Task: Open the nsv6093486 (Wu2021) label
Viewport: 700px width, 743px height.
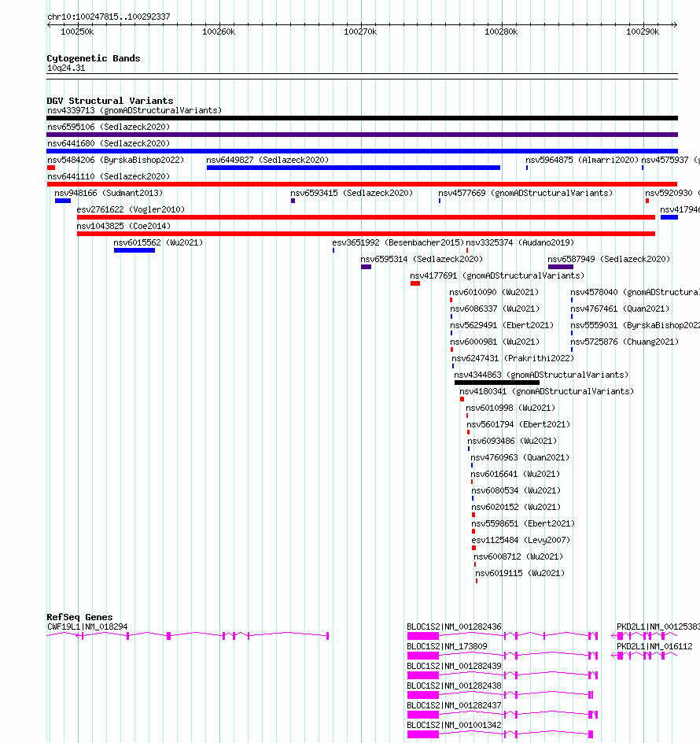Action: pos(512,441)
